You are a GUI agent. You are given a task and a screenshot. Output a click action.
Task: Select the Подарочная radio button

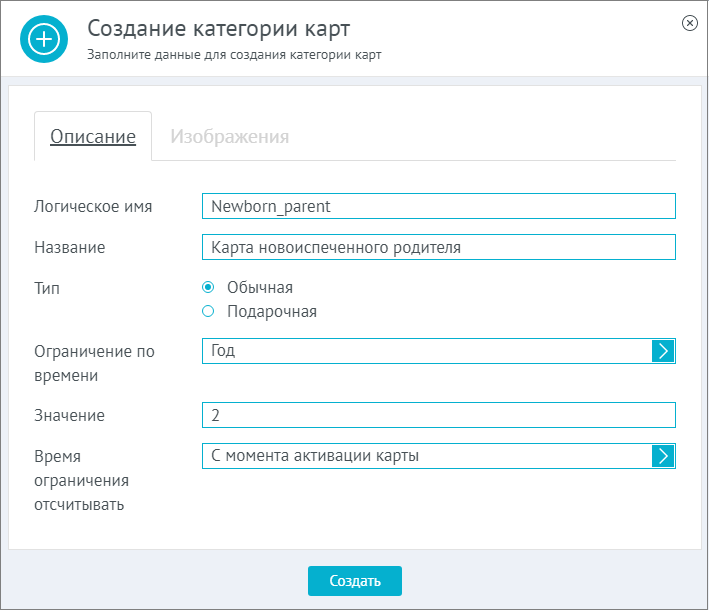pos(208,311)
